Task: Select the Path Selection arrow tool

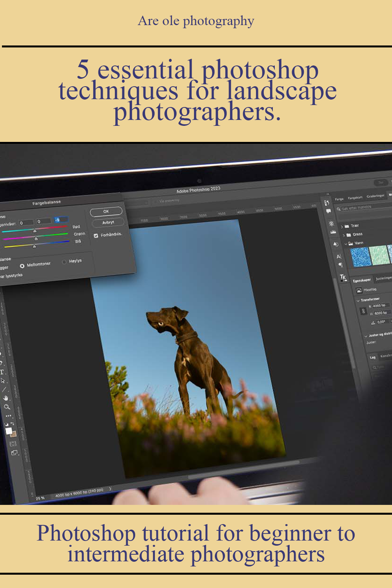Action: click(x=3, y=381)
